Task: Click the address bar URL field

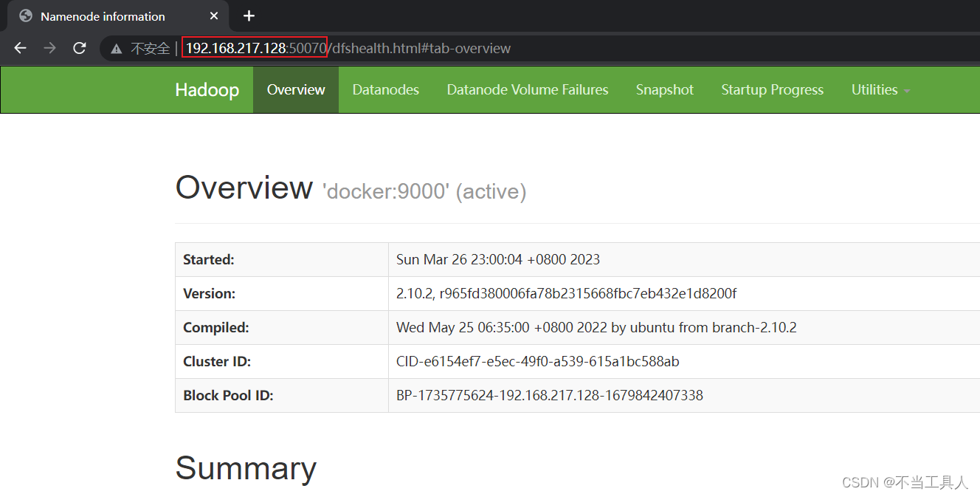Action: click(x=539, y=48)
